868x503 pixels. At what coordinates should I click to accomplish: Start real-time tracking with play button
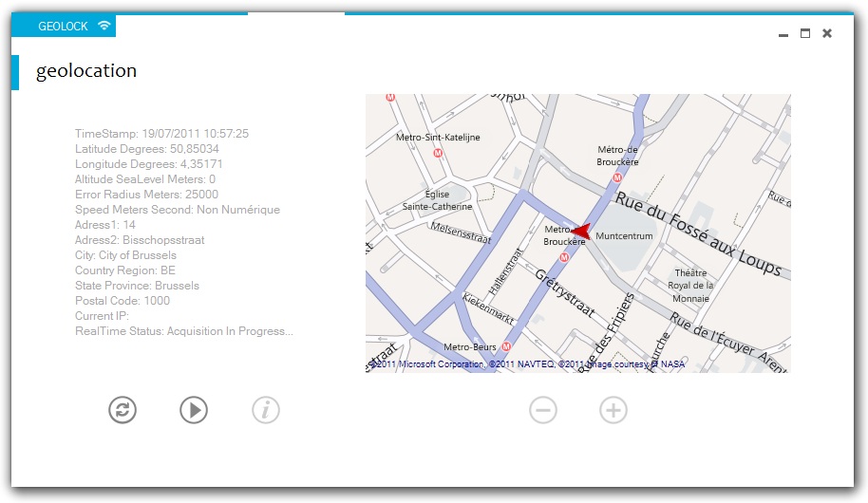tap(194, 410)
